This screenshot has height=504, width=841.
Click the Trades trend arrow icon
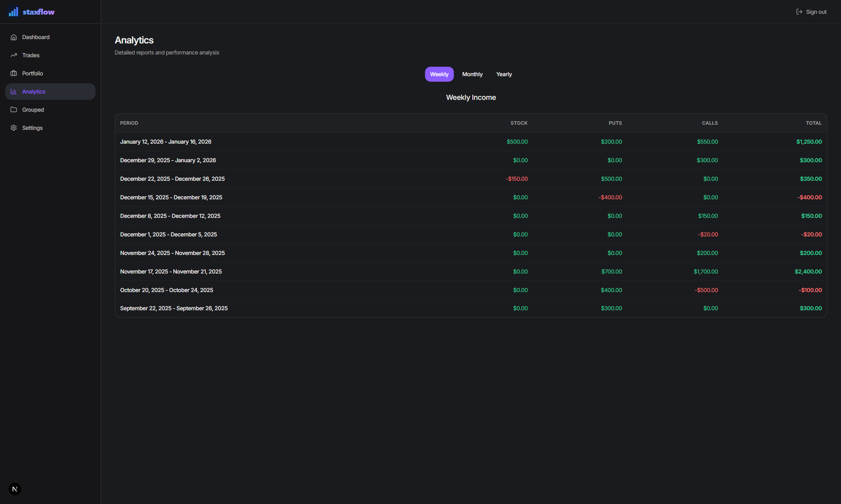[14, 55]
